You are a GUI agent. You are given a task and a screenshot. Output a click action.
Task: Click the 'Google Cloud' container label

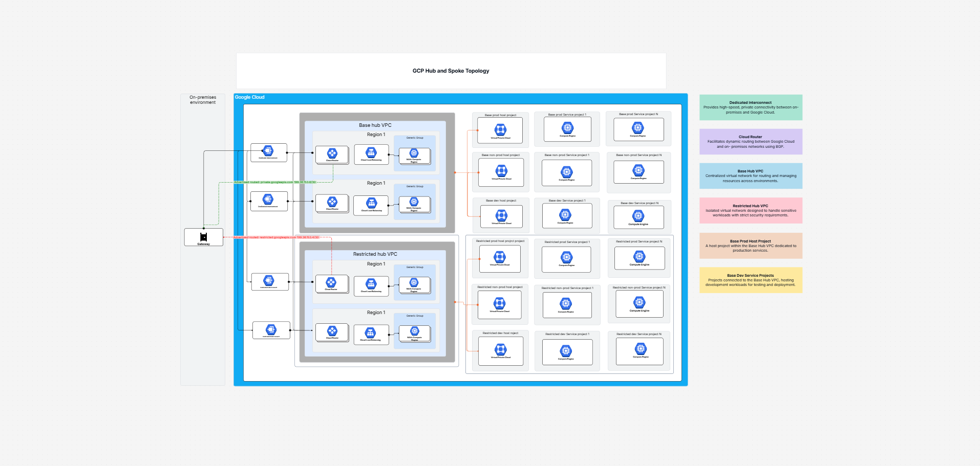(x=250, y=97)
